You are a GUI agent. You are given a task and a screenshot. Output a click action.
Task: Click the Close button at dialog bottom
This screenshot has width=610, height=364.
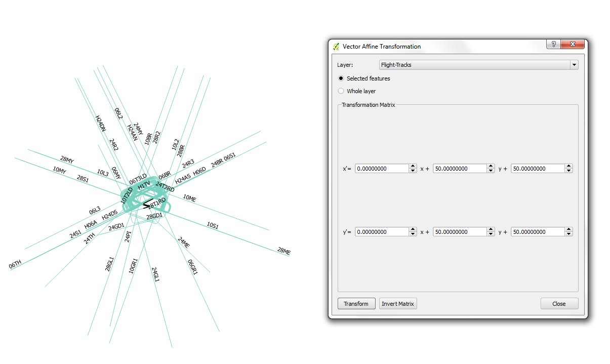pos(559,304)
